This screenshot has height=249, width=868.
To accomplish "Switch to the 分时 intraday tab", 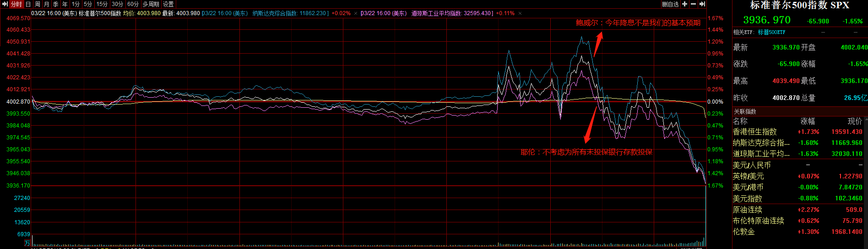I will coord(16,4).
